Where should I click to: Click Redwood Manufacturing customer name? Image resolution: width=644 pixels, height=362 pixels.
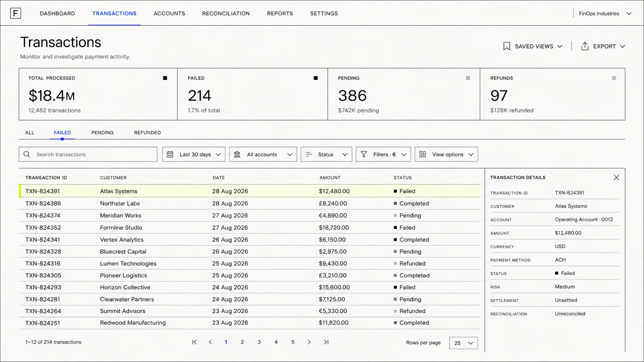133,323
